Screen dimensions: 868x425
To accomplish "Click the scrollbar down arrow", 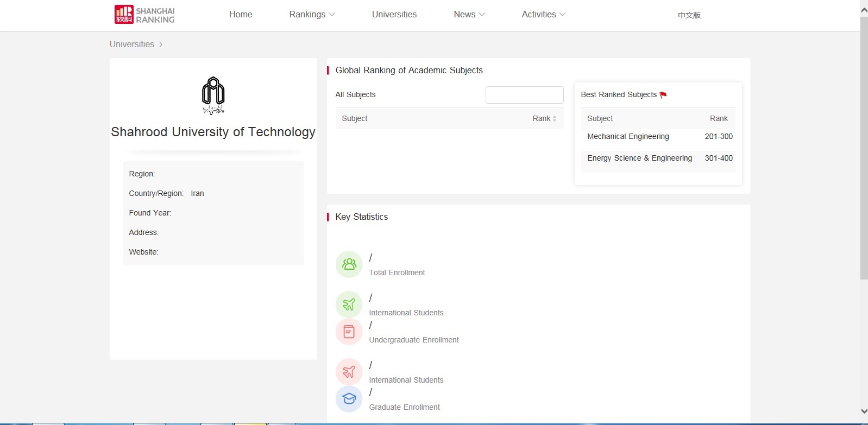I will coord(864,411).
